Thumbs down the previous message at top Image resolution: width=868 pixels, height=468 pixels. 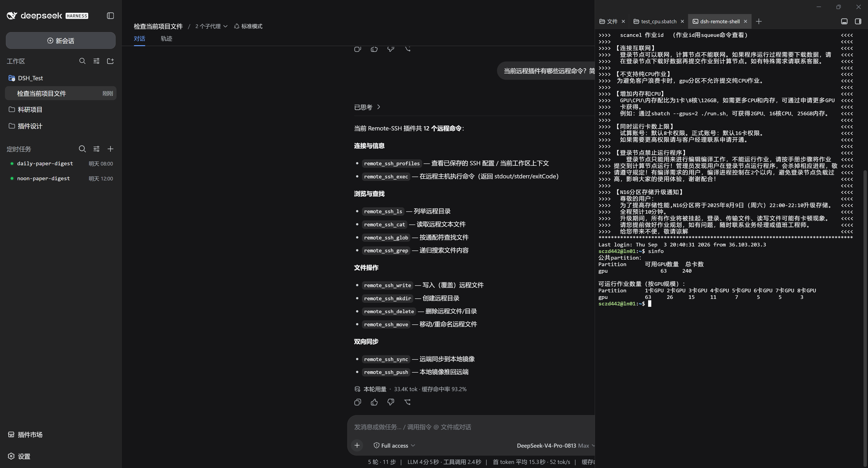tap(390, 49)
